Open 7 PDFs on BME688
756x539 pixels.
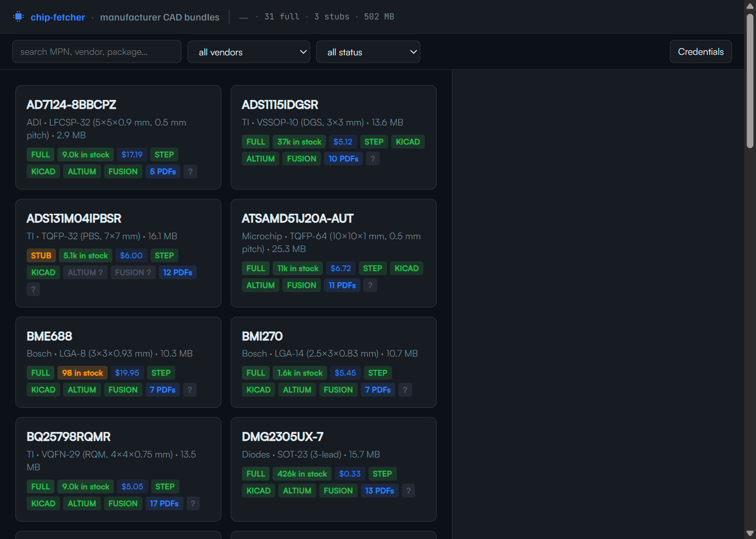point(162,390)
